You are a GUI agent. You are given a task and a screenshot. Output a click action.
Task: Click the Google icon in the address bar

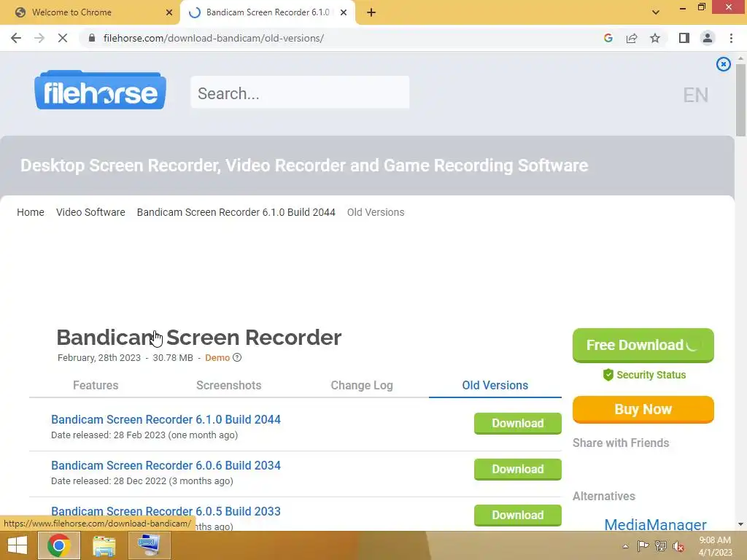[x=608, y=38]
